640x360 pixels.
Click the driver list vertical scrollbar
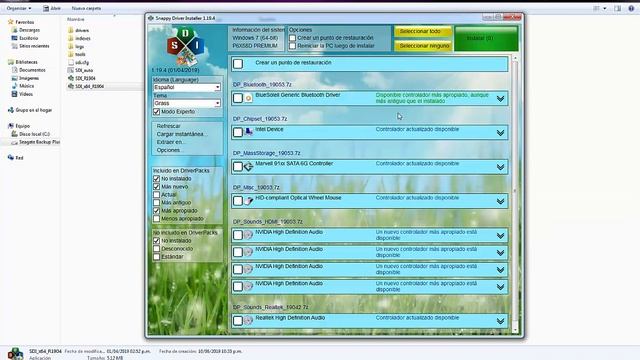point(515,194)
